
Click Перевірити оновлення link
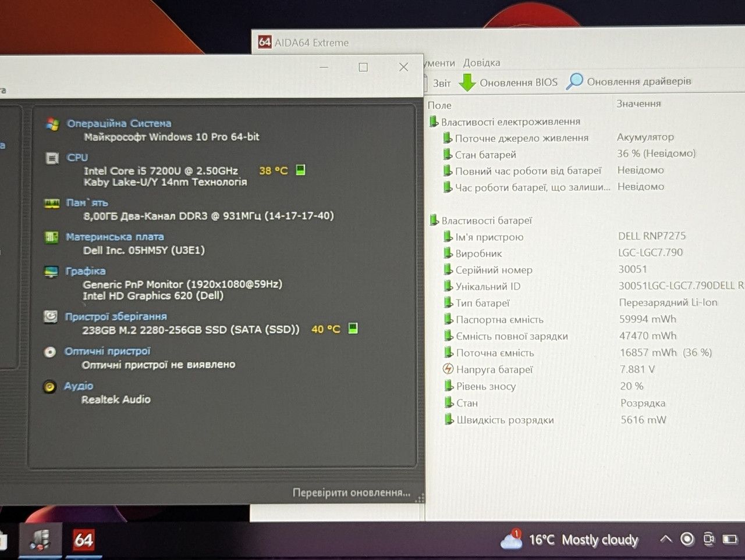point(351,493)
